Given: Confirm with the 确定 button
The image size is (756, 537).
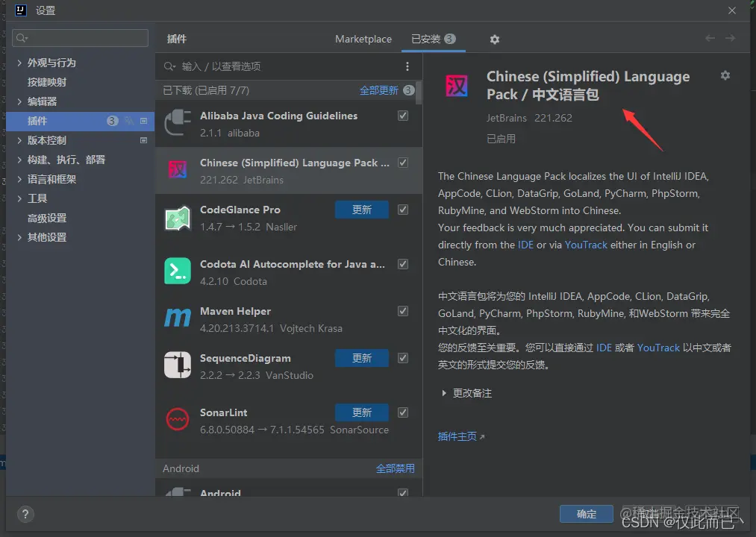Looking at the screenshot, I should coord(587,515).
